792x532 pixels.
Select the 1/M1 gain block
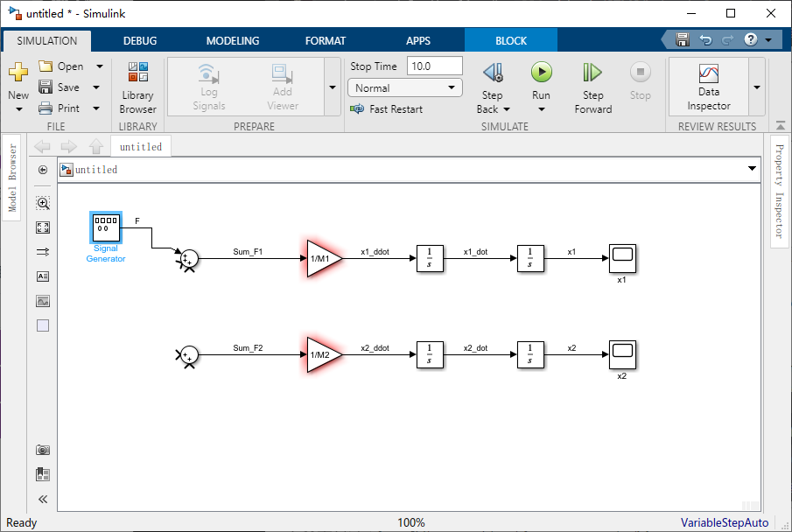point(323,258)
